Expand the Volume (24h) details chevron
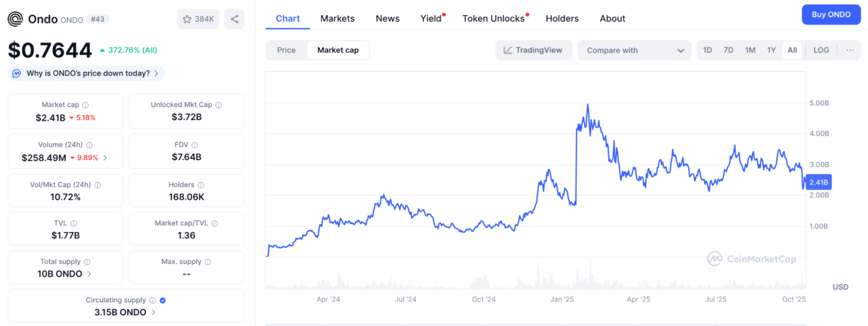This screenshot has height=326, width=868. click(x=105, y=158)
